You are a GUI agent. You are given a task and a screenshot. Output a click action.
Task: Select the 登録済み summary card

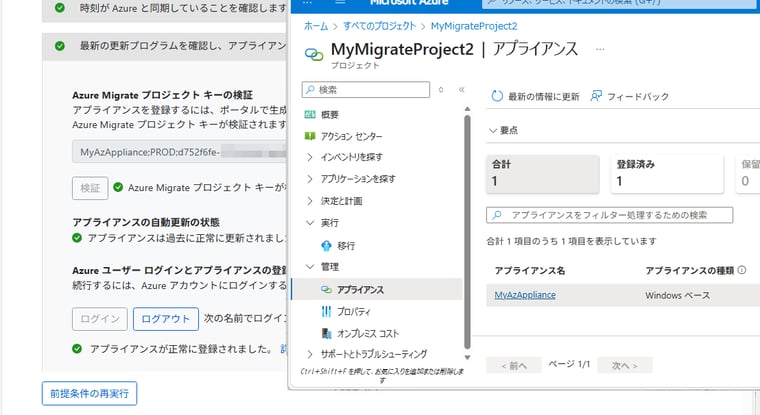pyautogui.click(x=667, y=174)
